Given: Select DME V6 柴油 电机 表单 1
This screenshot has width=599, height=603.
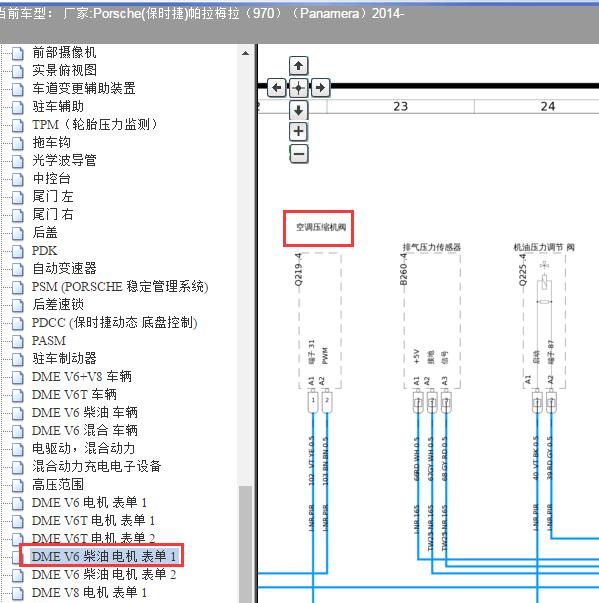Looking at the screenshot, I should 104,556.
